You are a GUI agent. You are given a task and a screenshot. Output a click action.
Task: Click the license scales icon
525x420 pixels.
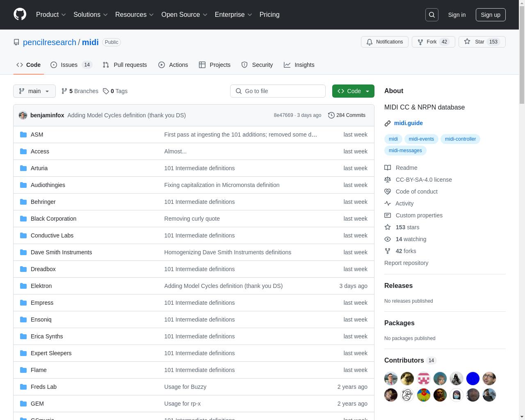[x=388, y=180]
